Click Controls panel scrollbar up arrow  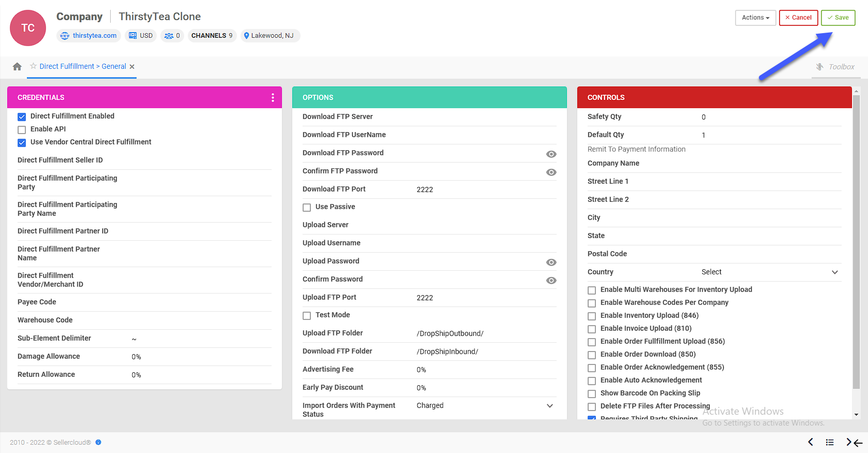point(856,91)
